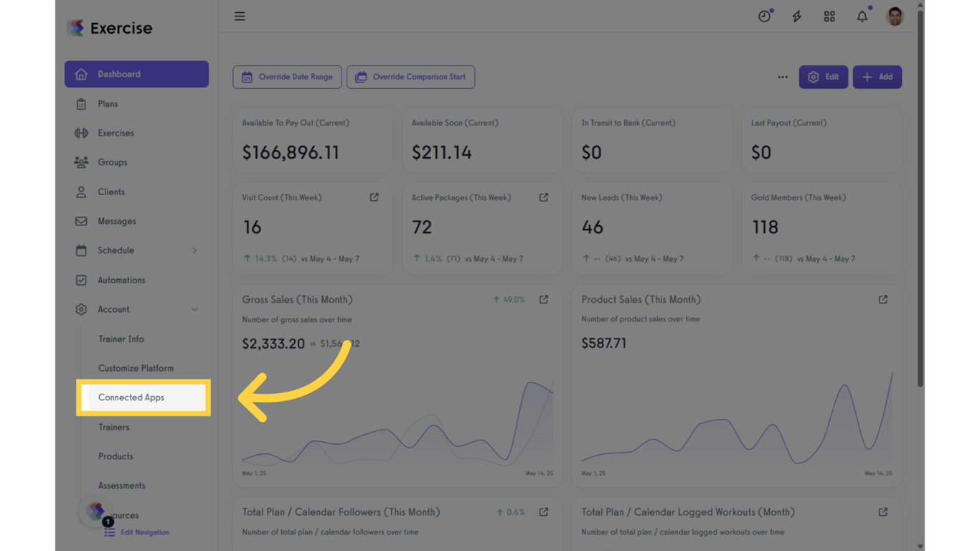Click the Add button
The width and height of the screenshot is (980, 551).
(877, 77)
